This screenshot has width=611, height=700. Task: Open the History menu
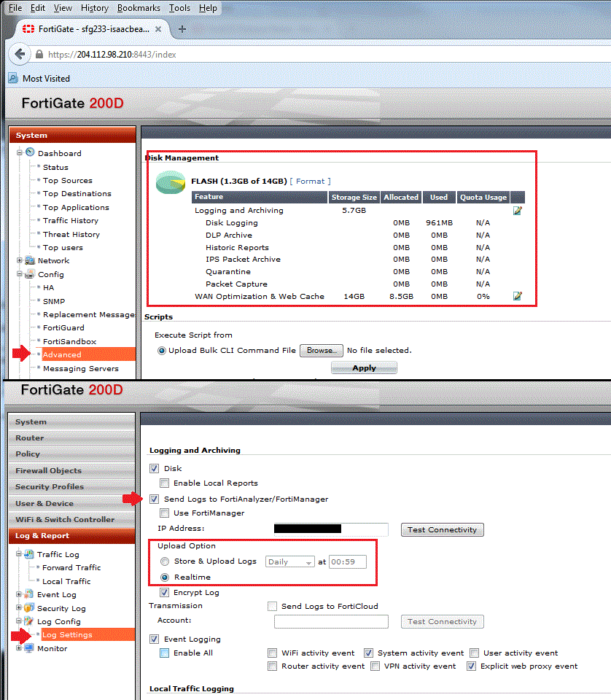pos(95,8)
